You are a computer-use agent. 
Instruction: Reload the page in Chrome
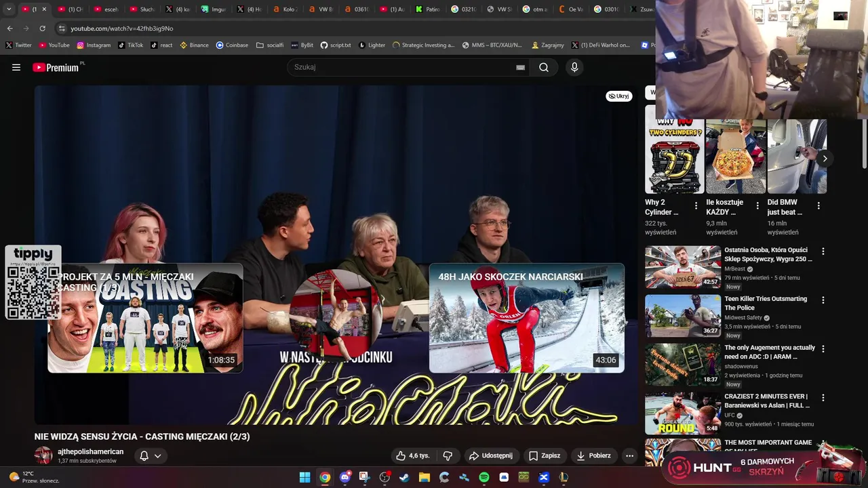(x=42, y=28)
